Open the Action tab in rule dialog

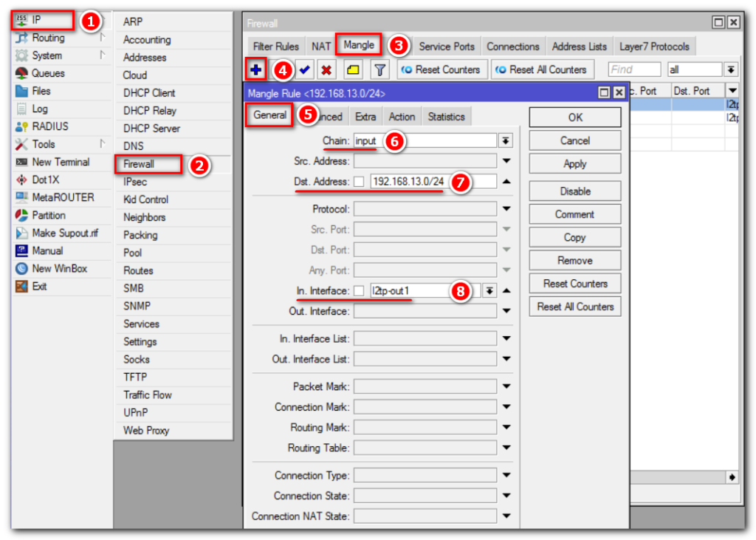tap(402, 117)
